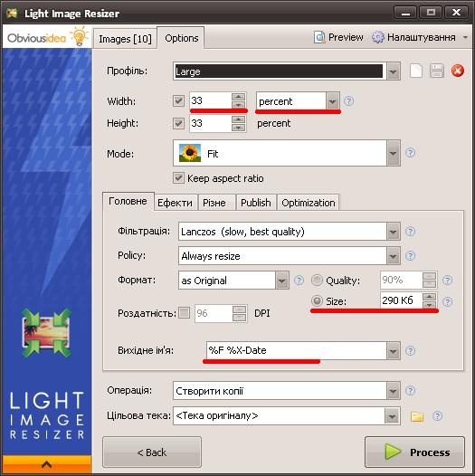Click help icon beside Фільтрація dropdown

coord(410,232)
